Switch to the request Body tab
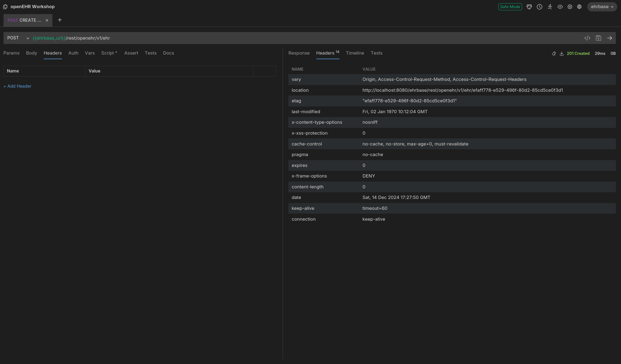This screenshot has width=621, height=364. 31,53
